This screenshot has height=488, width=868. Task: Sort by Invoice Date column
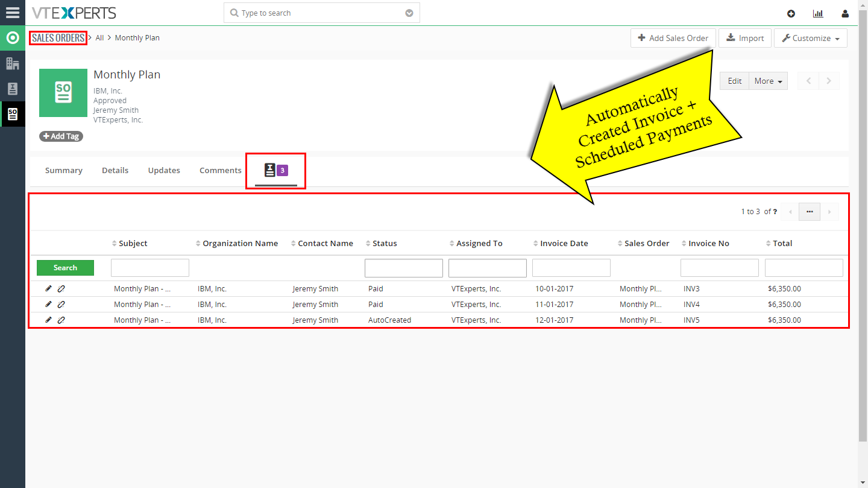tap(561, 243)
